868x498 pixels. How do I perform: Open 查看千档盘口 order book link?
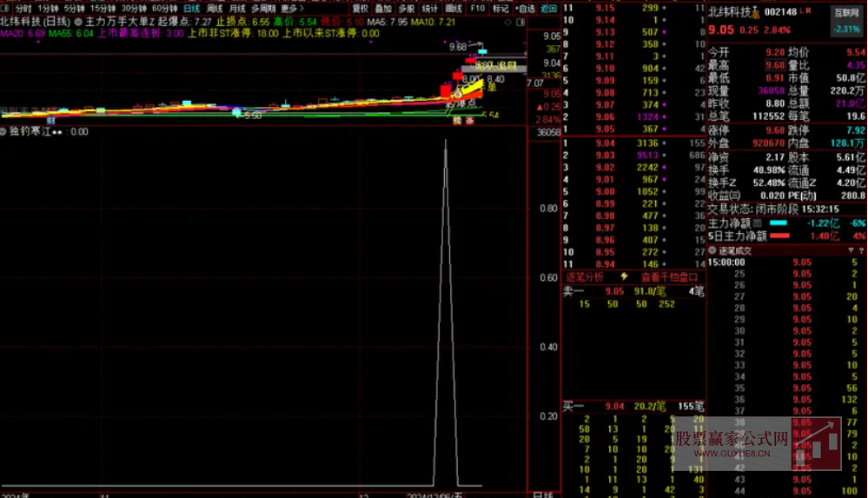click(x=669, y=277)
